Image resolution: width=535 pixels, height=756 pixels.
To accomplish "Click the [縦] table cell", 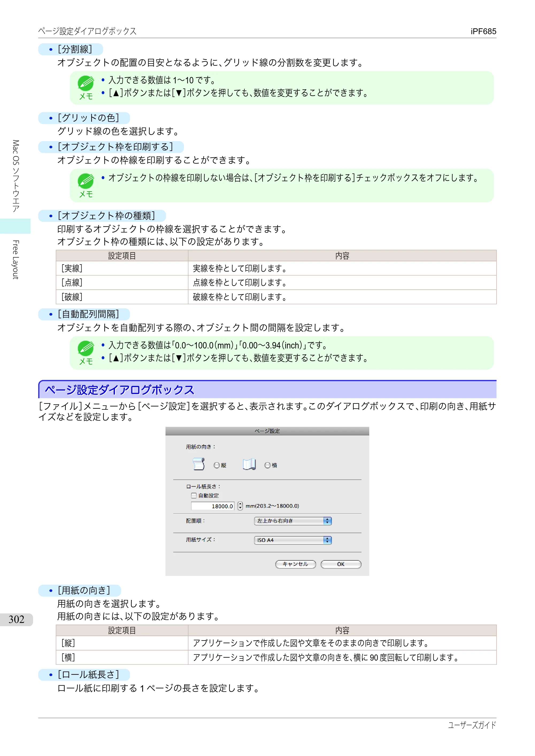I will point(122,643).
